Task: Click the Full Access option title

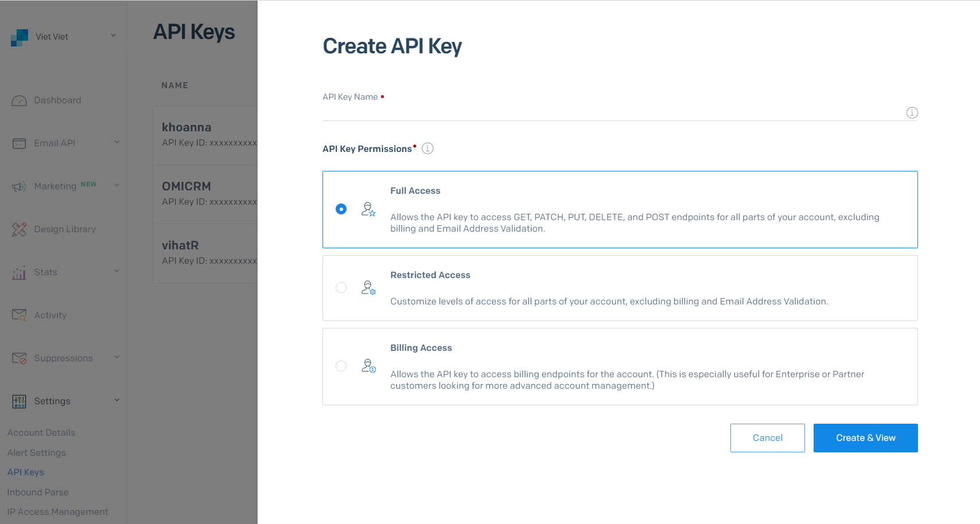Action: [415, 191]
